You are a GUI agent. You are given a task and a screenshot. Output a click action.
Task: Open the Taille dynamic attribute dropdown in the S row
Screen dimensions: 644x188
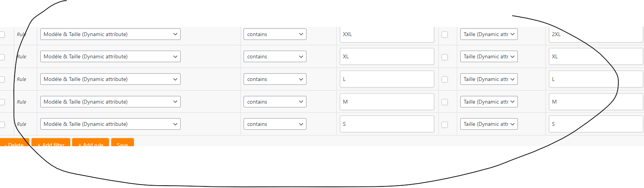pyautogui.click(x=489, y=124)
